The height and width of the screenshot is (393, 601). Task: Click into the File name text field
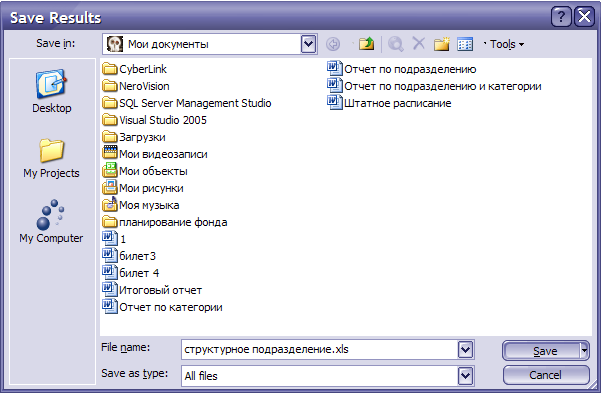pyautogui.click(x=319, y=350)
